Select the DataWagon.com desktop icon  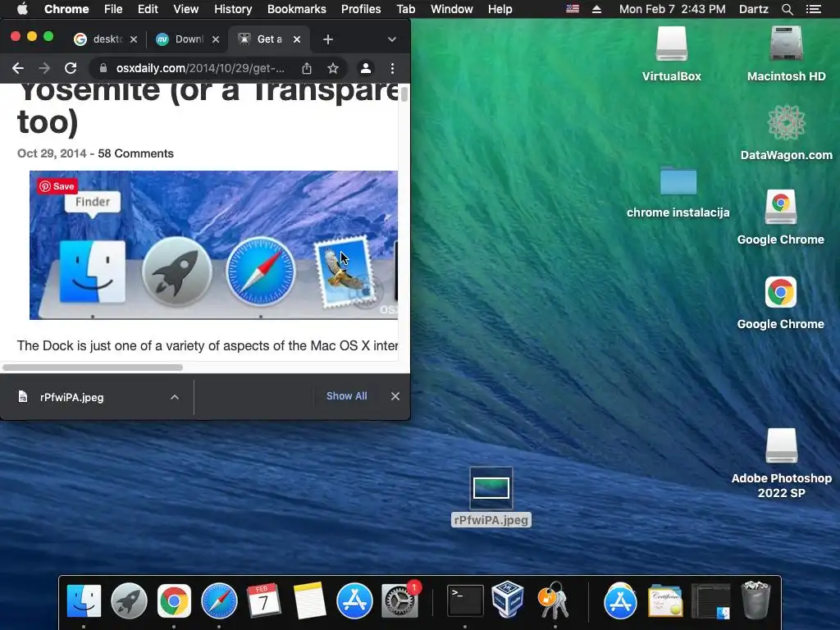(786, 132)
